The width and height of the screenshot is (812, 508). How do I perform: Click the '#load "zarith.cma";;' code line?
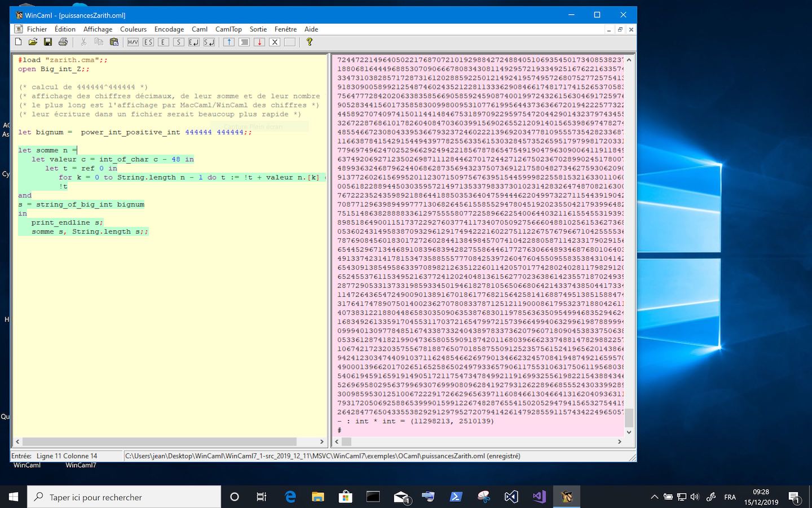(63, 60)
